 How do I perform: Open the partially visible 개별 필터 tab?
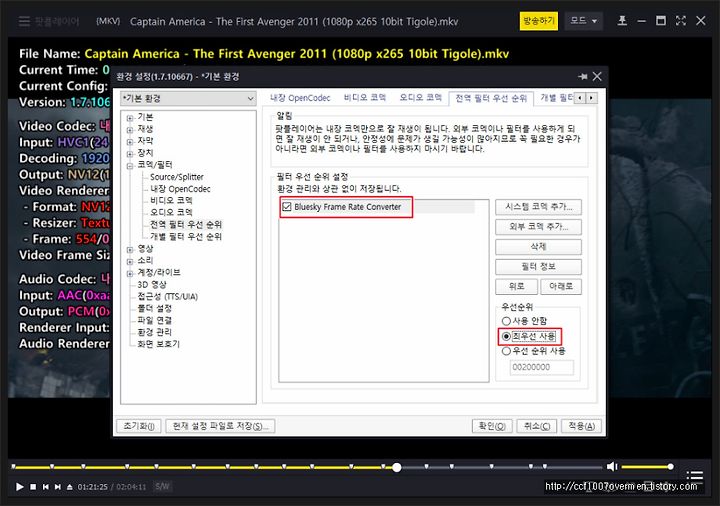pos(556,98)
